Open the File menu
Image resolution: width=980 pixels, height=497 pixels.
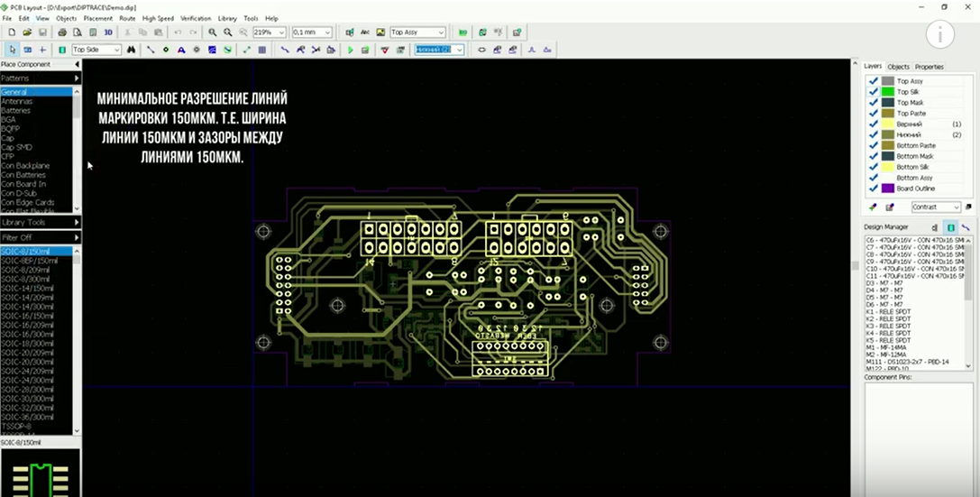click(x=7, y=19)
